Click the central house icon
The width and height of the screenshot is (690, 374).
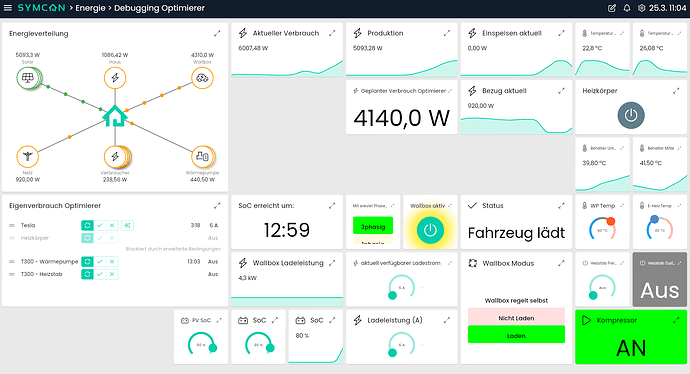pos(115,116)
